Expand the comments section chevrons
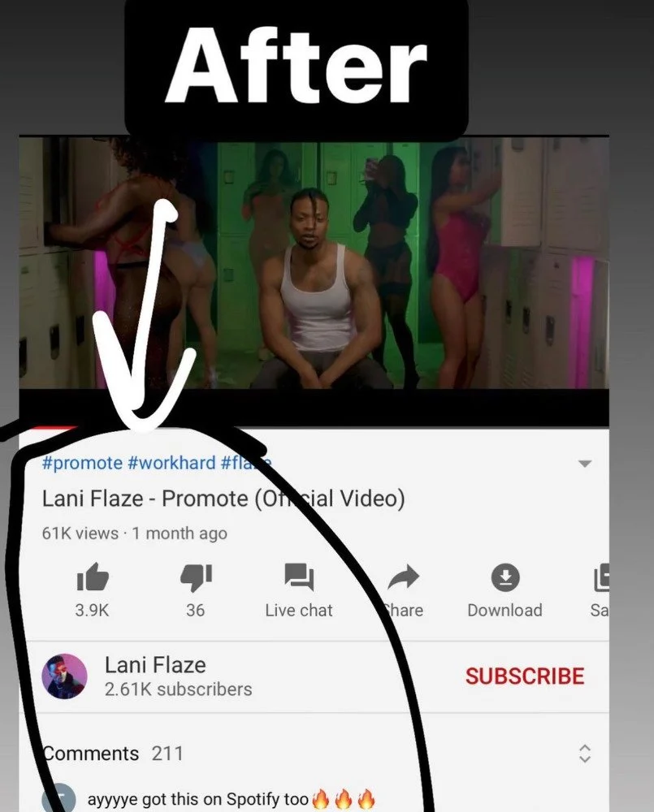Image resolution: width=654 pixels, height=812 pixels. coord(585,754)
